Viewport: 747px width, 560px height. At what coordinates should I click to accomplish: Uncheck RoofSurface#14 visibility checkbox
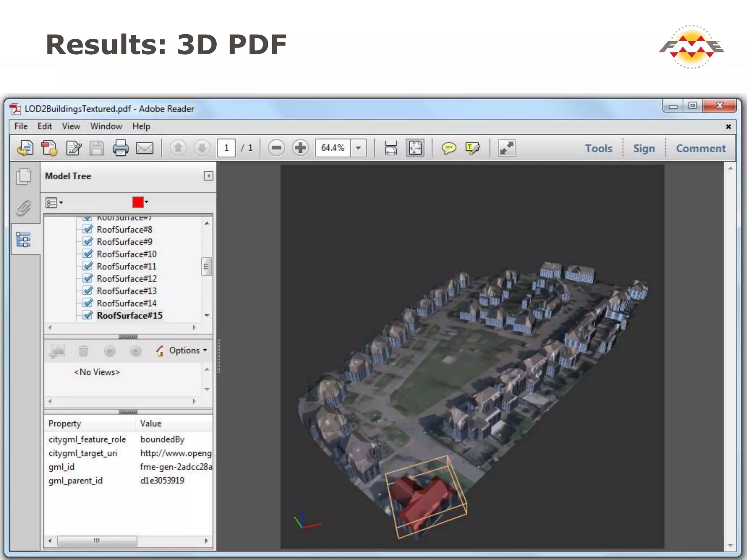click(x=88, y=303)
